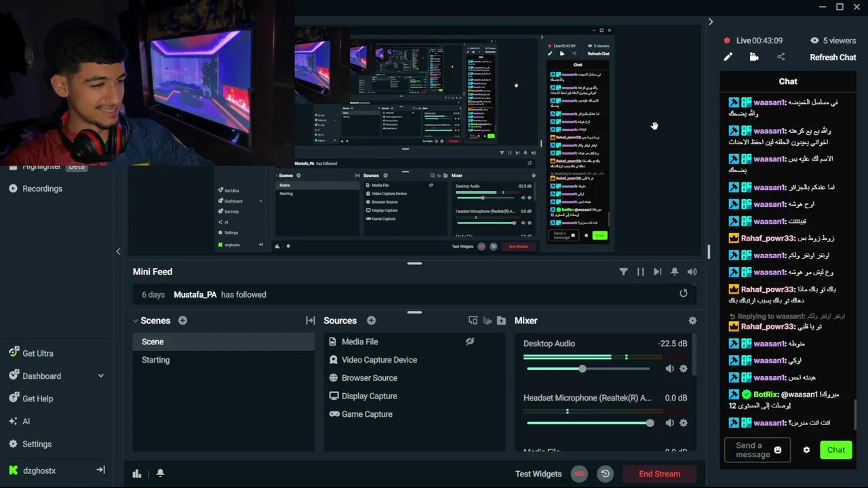Mute Desktop Audio in the mixer
Screen dimensions: 868x488
pos(669,369)
